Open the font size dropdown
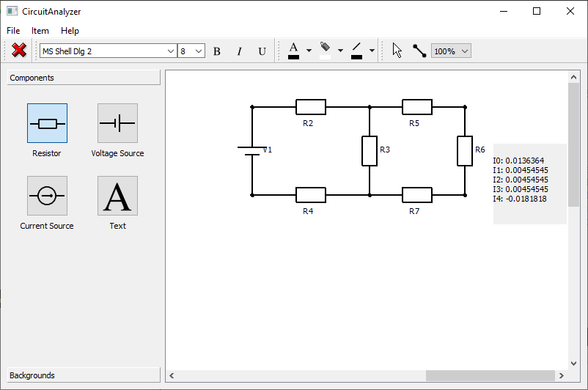This screenshot has height=390, width=588. coord(199,51)
